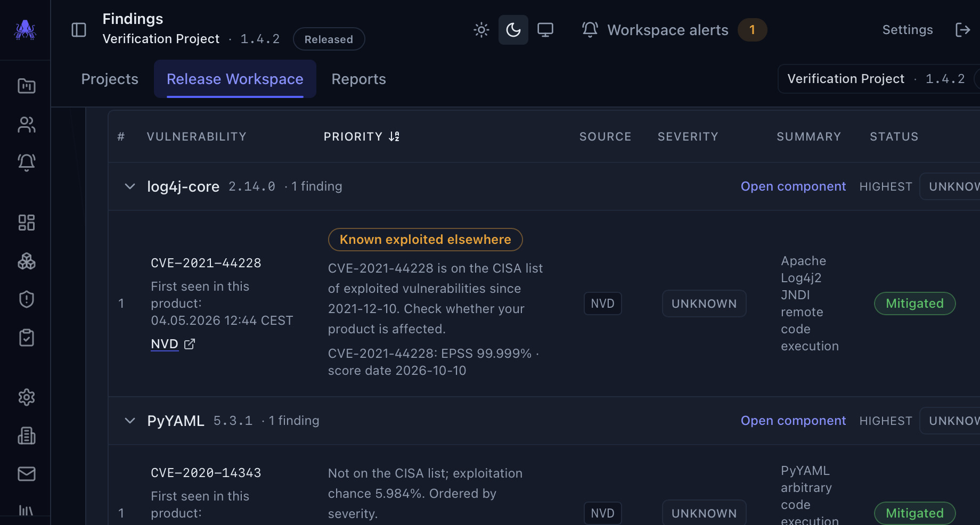
Task: Click the Mitigated status for CVE-2020-14343
Action: point(914,513)
